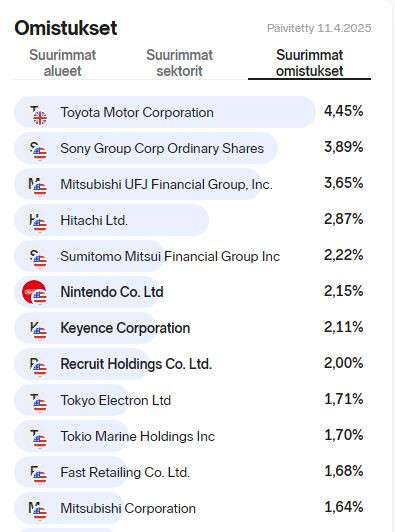Select the Suurimmat omistukset tab
395x532 pixels.
pos(309,63)
